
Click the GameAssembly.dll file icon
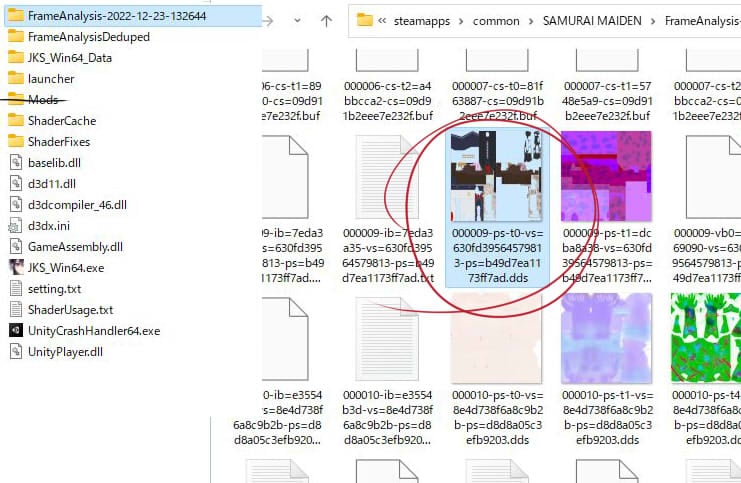point(16,247)
